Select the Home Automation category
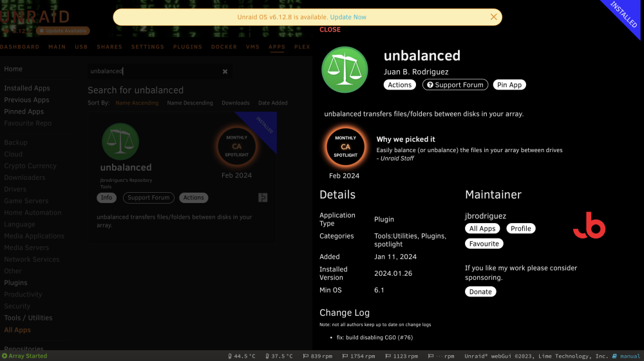The image size is (644, 361). (32, 213)
